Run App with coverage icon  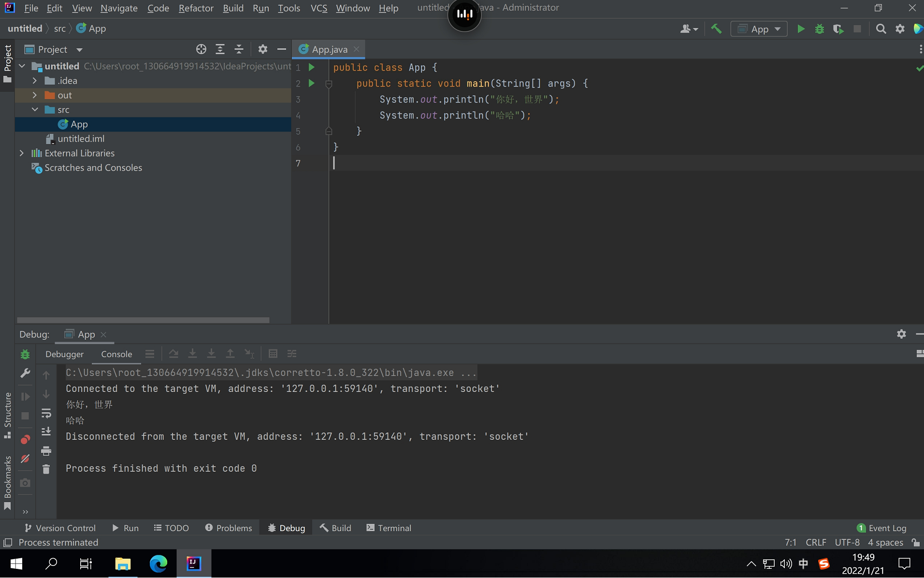[x=838, y=29]
